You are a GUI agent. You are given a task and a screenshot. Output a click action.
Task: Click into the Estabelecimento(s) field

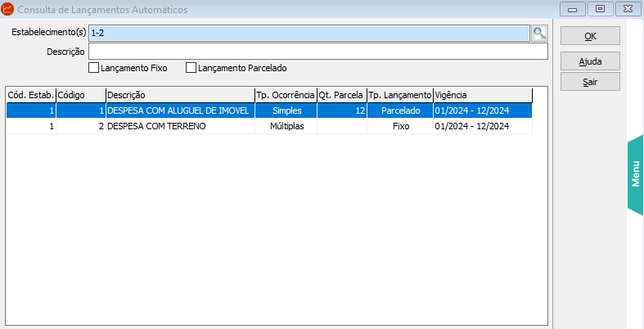click(308, 33)
